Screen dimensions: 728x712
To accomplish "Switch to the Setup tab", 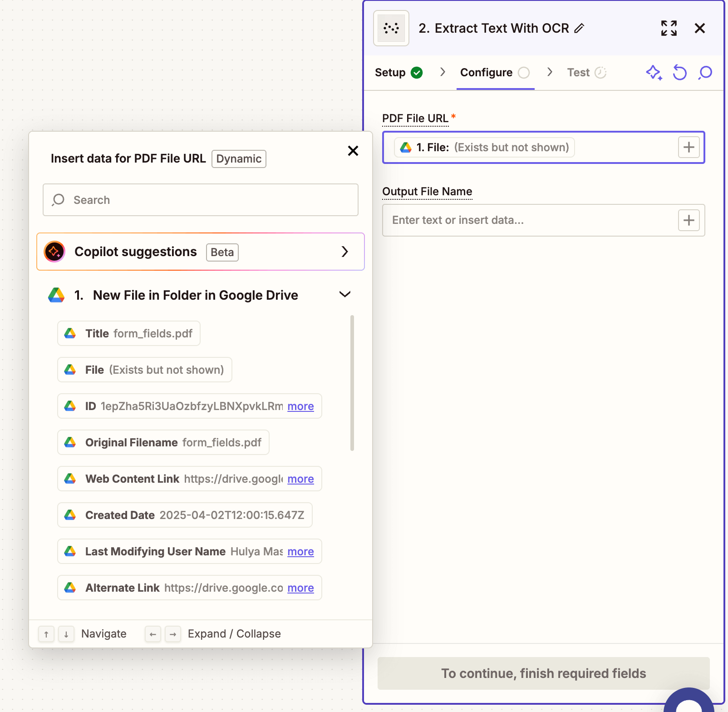I will 390,72.
